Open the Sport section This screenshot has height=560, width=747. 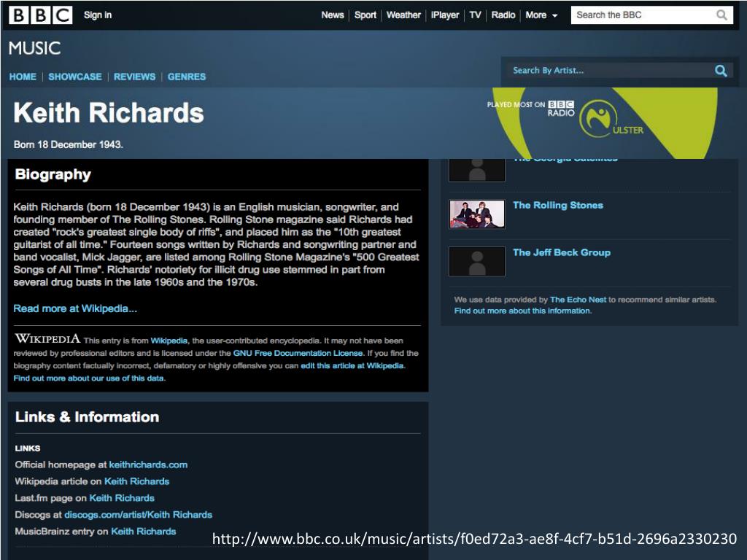click(x=365, y=15)
